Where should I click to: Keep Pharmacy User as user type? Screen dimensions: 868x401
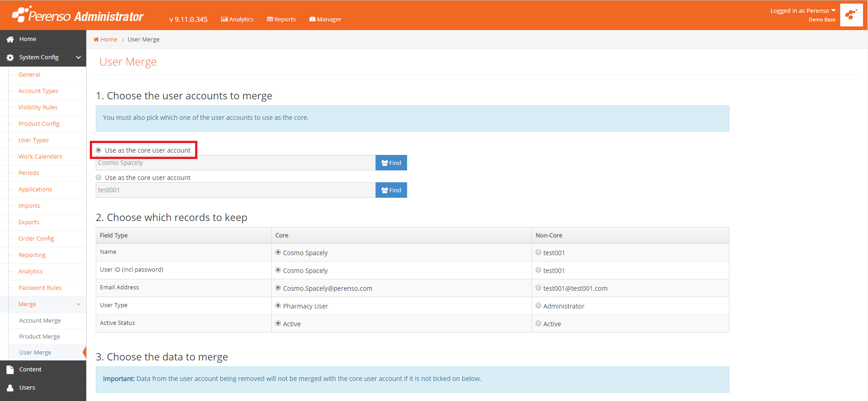pos(278,305)
